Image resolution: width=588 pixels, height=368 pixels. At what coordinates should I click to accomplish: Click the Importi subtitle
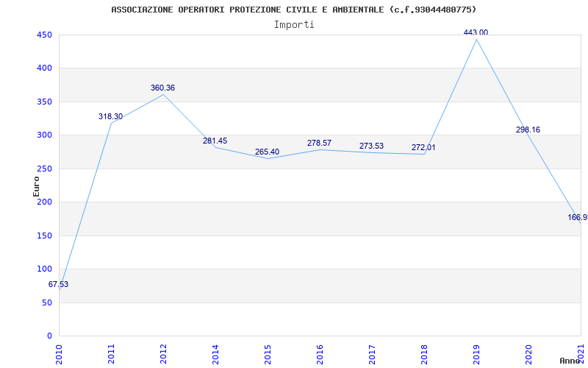(294, 25)
